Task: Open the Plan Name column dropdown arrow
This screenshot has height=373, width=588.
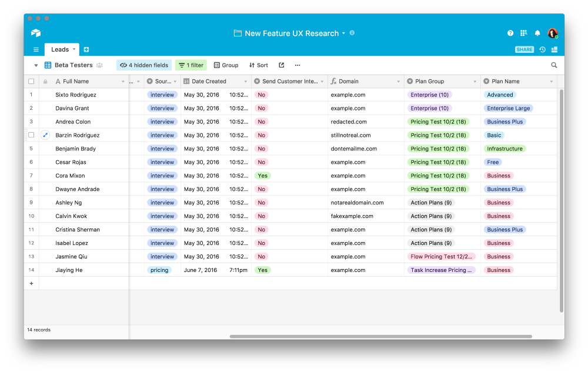Action: coord(552,81)
